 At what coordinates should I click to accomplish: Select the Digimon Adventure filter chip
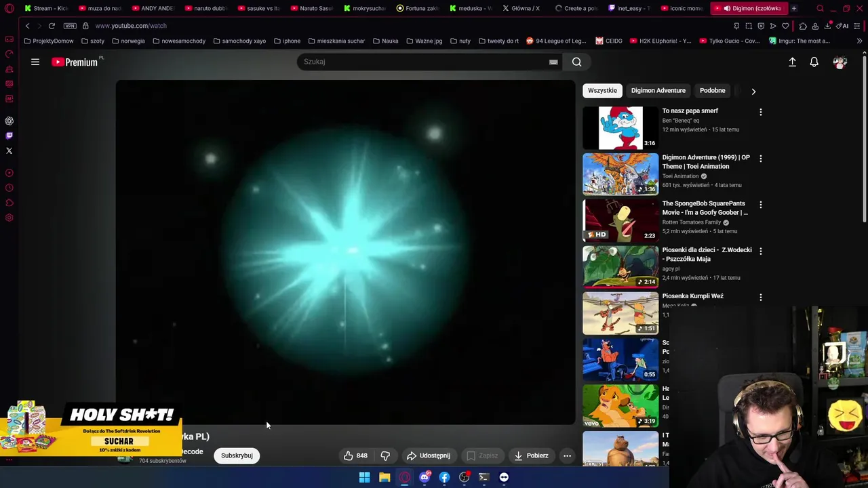pos(658,90)
